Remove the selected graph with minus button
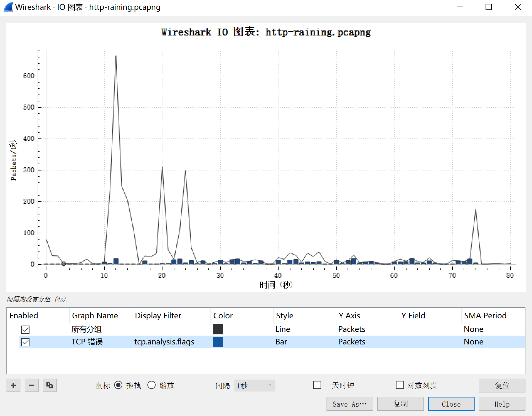Image resolution: width=532 pixels, height=416 pixels. click(x=31, y=385)
